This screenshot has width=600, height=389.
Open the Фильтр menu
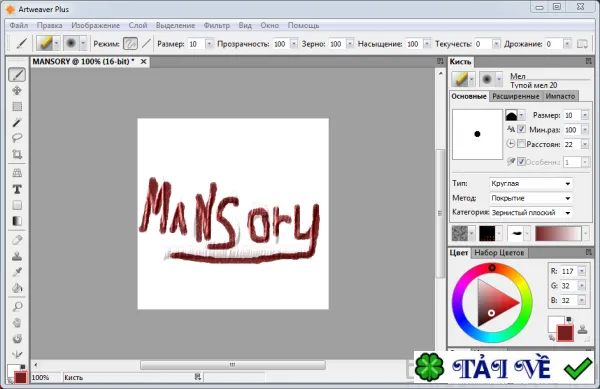pos(217,25)
